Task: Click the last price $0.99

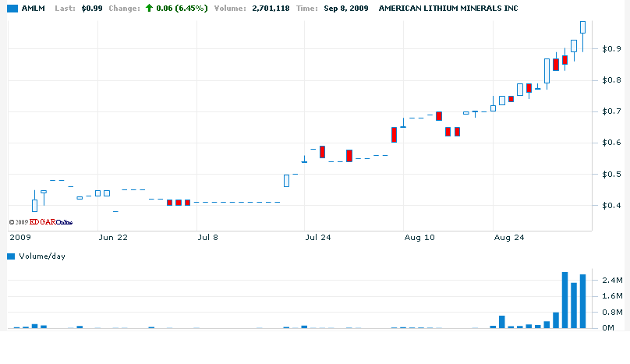Action: click(92, 9)
